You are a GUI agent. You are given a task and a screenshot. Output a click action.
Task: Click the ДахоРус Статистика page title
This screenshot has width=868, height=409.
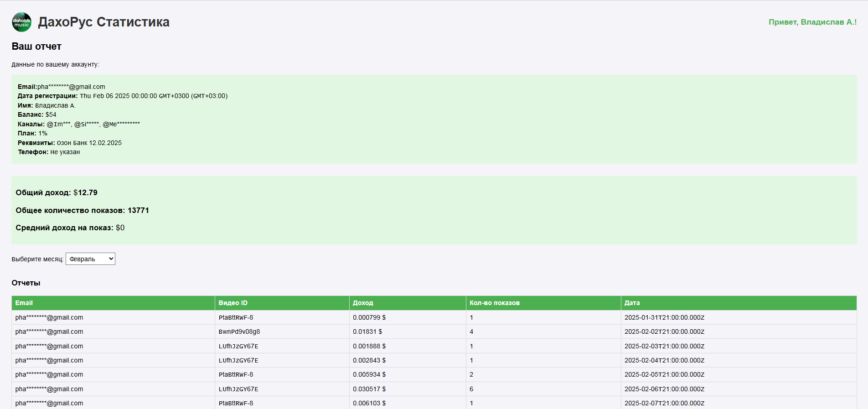tap(103, 22)
